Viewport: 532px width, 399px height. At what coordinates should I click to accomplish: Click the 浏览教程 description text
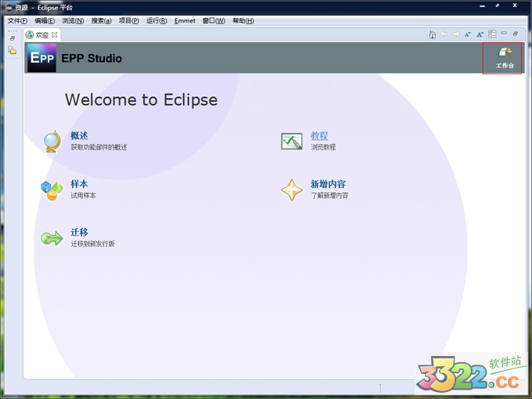coord(323,147)
